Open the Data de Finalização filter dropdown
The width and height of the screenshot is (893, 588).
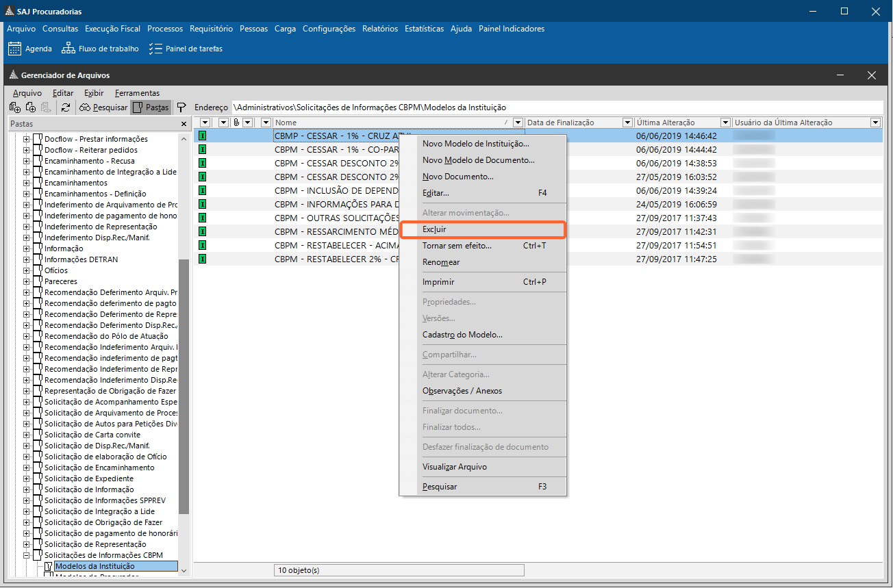(x=627, y=123)
